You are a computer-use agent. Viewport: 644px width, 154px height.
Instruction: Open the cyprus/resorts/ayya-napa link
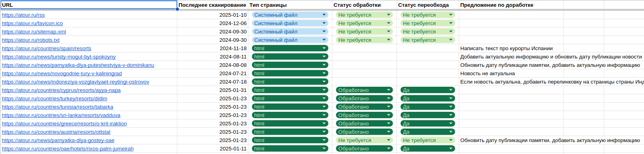(61, 90)
